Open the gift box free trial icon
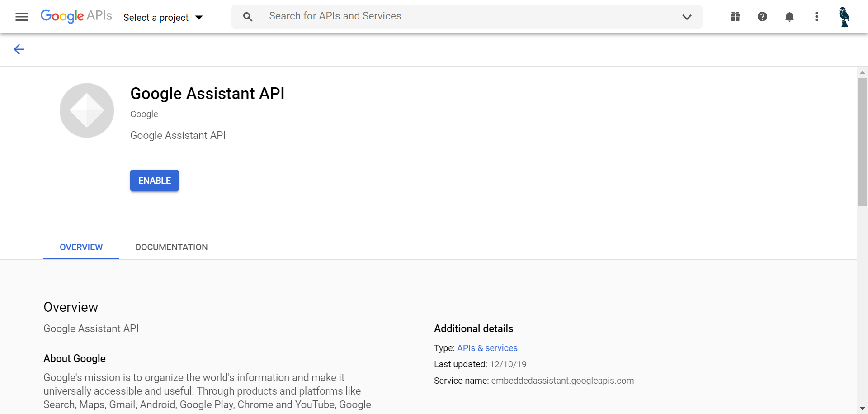868x414 pixels. pos(735,17)
